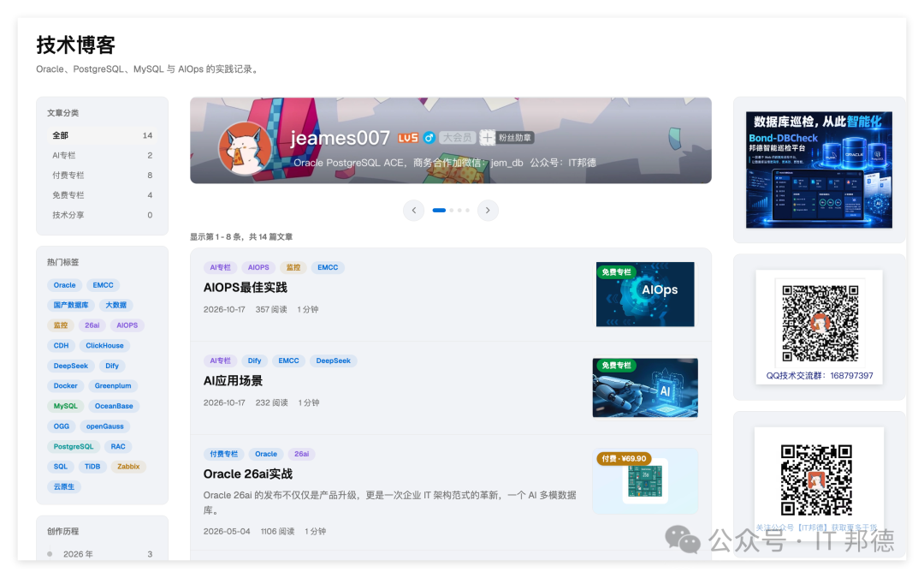The height and width of the screenshot is (578, 924).
Task: Click AIOPS tag on AIOPS最佳实践 card
Action: coord(258,267)
